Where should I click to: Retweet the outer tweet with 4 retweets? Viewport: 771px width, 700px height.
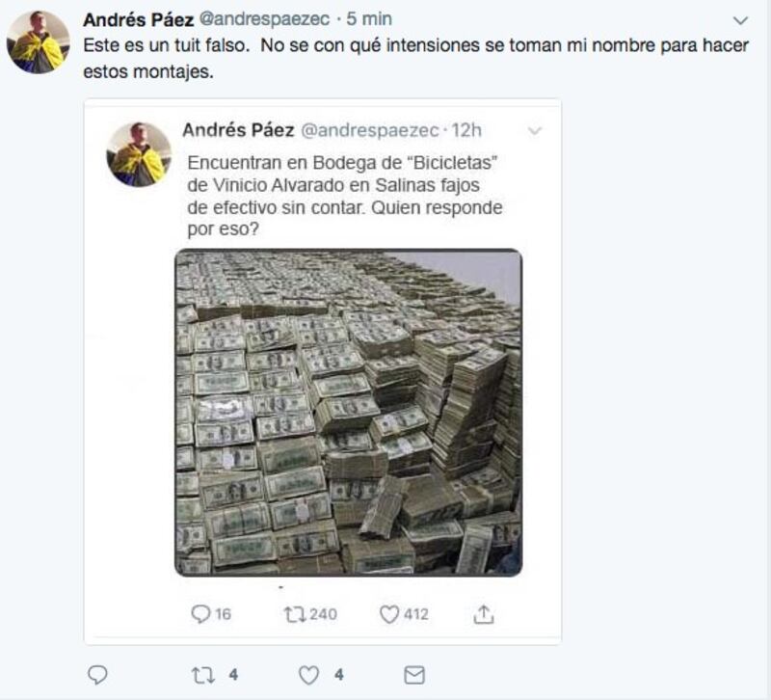[203, 675]
